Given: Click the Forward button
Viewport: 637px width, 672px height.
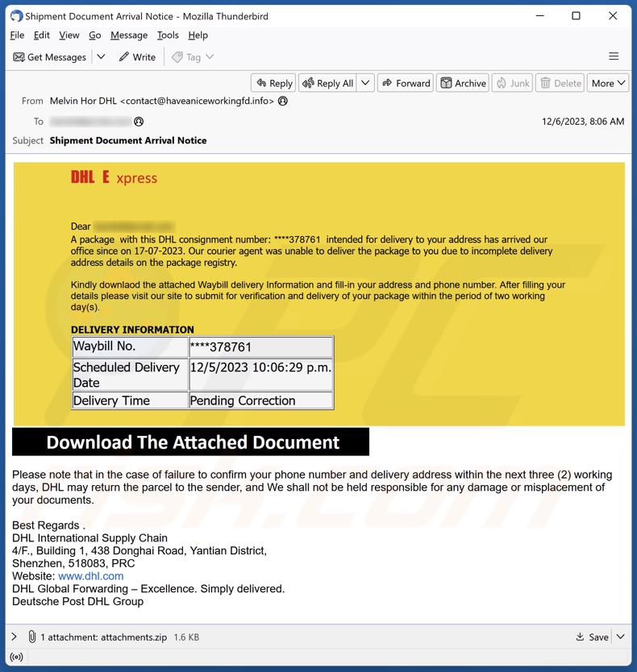Looking at the screenshot, I should click(x=406, y=83).
